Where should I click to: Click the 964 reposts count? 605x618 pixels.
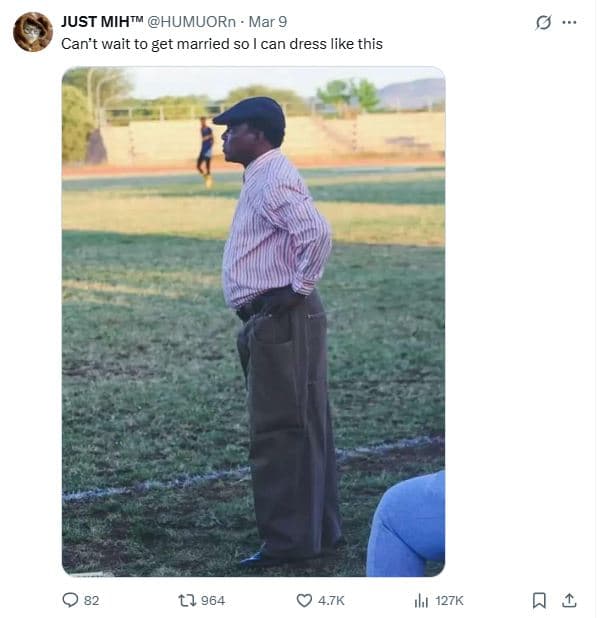coord(213,600)
